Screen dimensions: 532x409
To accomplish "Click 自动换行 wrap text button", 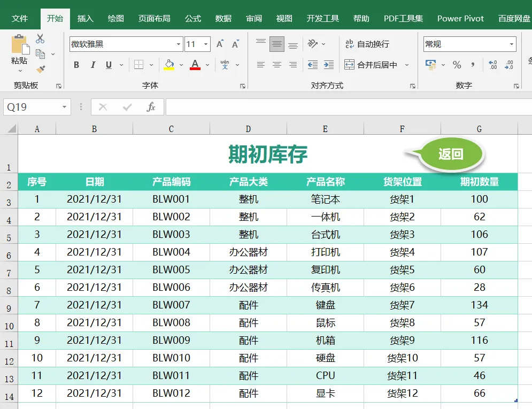I will 367,44.
